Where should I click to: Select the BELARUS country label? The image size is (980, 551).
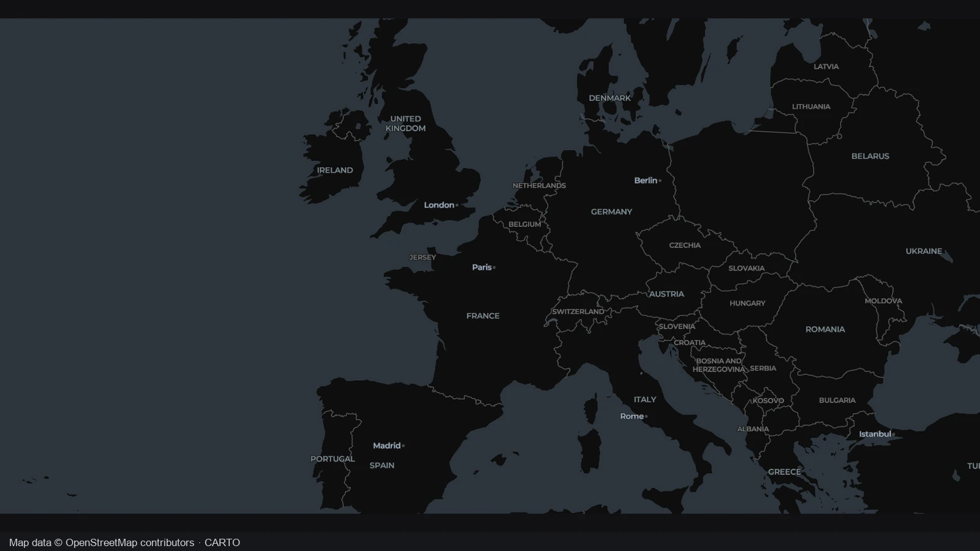(870, 156)
